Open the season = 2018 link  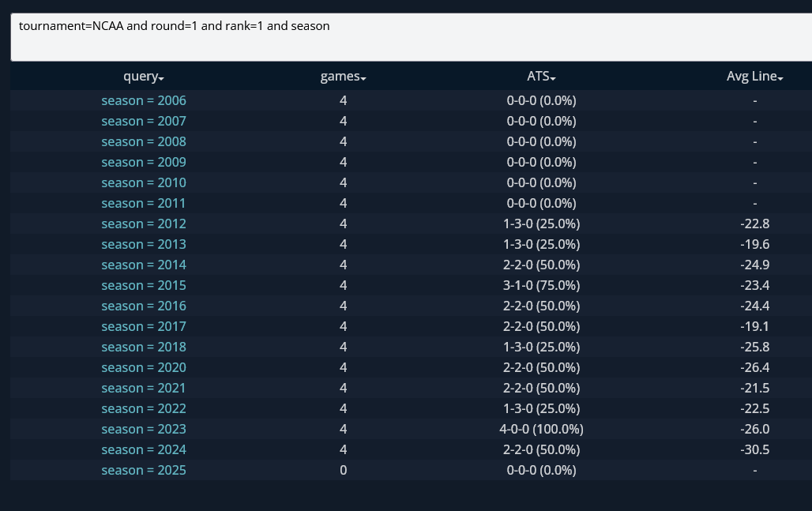(144, 347)
